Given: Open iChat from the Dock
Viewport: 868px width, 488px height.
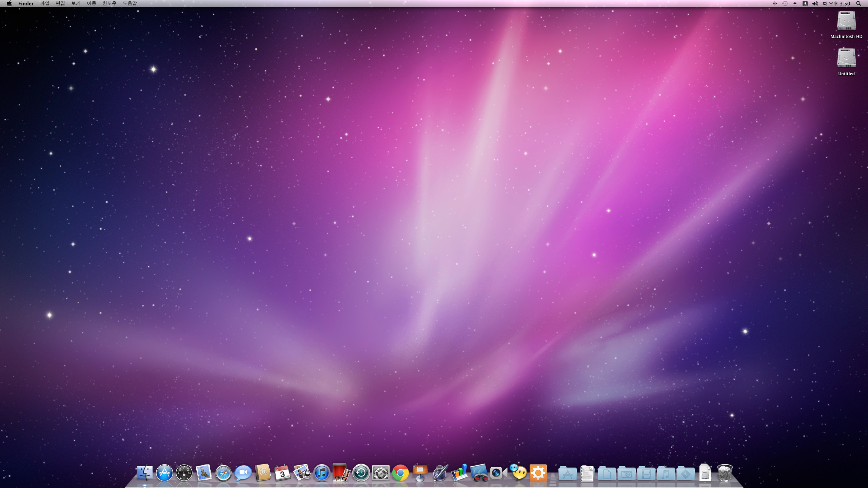Looking at the screenshot, I should pos(243,472).
